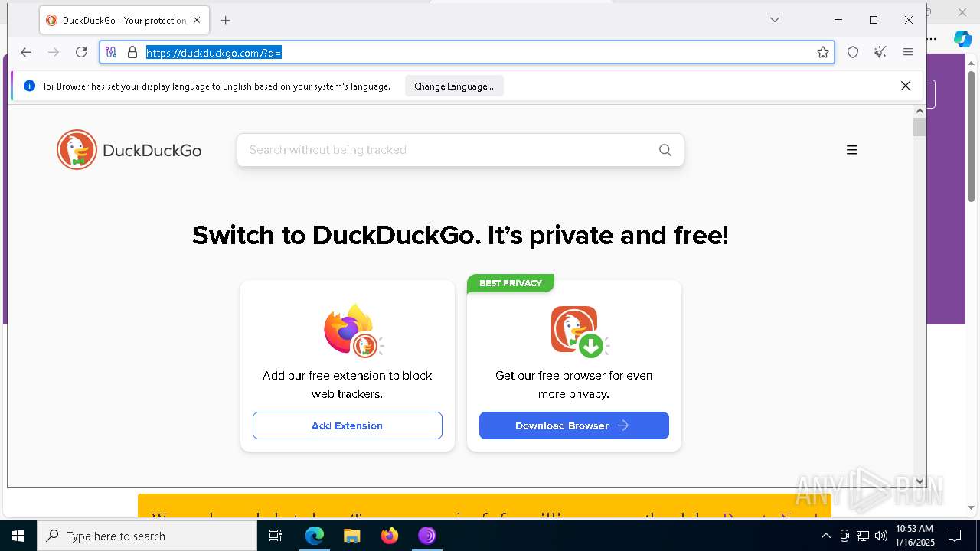Click the Switch to DuckDuckGo headline
Screen dimensions: 980x551
point(460,235)
